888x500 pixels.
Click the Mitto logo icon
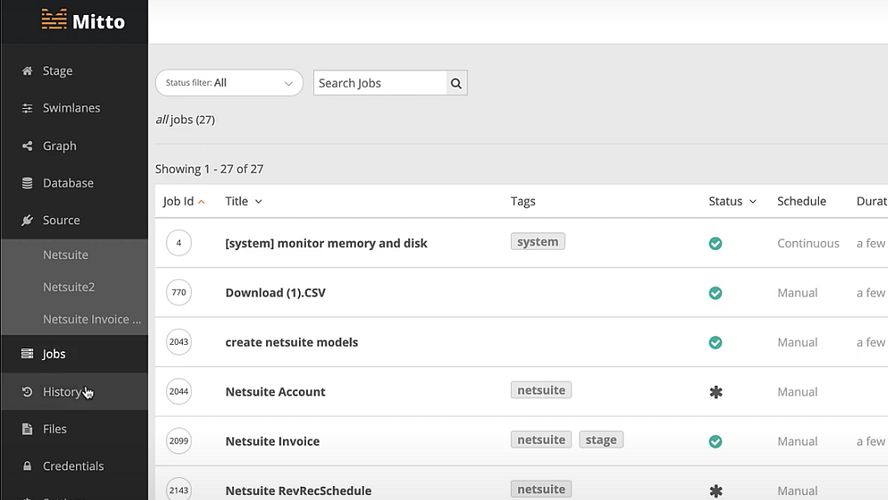(54, 20)
